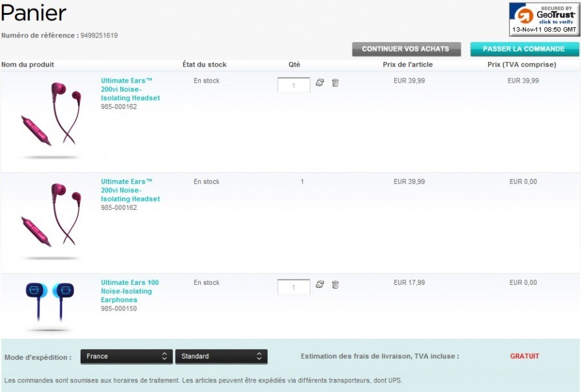This screenshot has height=392, width=581.
Task: Remove Ultimate Ears 100 earphones via trash icon
Action: [x=335, y=284]
